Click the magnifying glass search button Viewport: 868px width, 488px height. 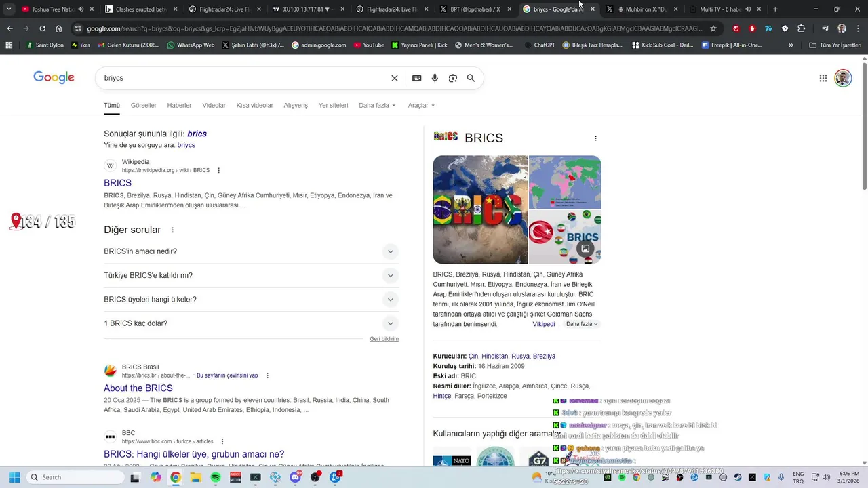(x=471, y=78)
